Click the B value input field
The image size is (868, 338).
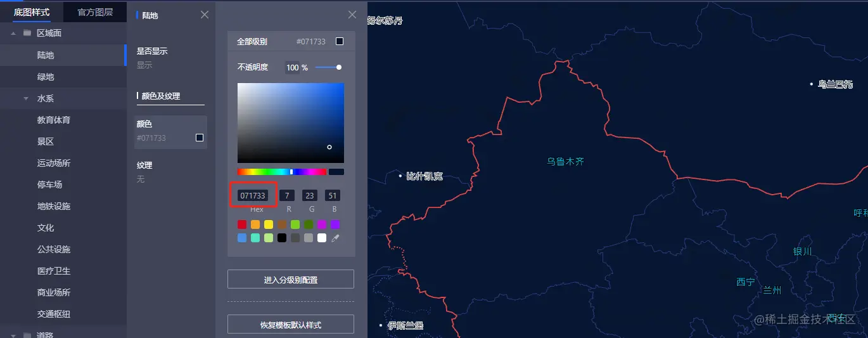[333, 195]
